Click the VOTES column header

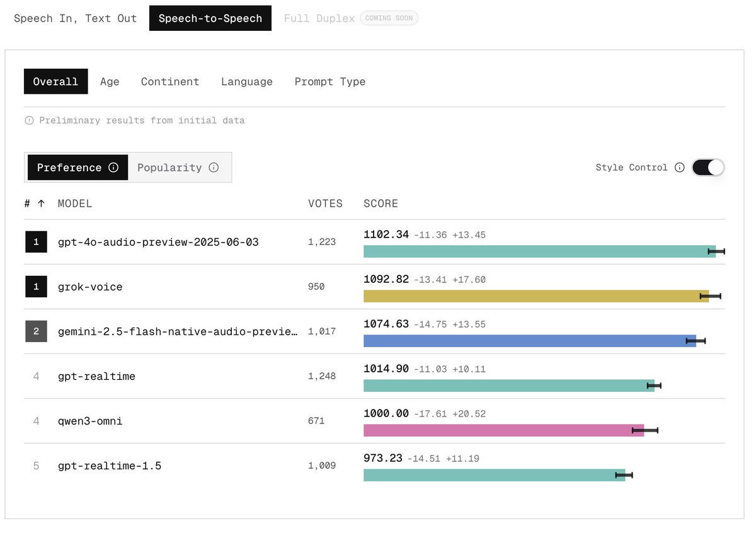point(326,203)
